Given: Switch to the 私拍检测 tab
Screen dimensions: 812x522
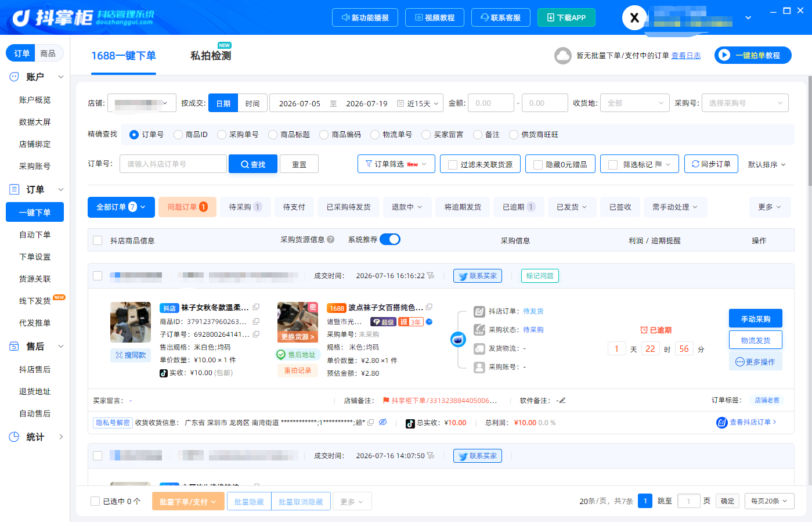Looking at the screenshot, I should (x=211, y=56).
